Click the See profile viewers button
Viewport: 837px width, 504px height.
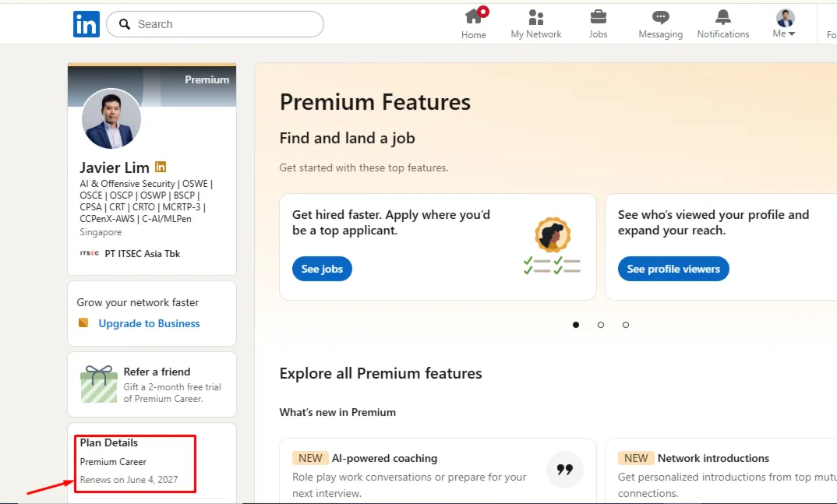coord(673,269)
